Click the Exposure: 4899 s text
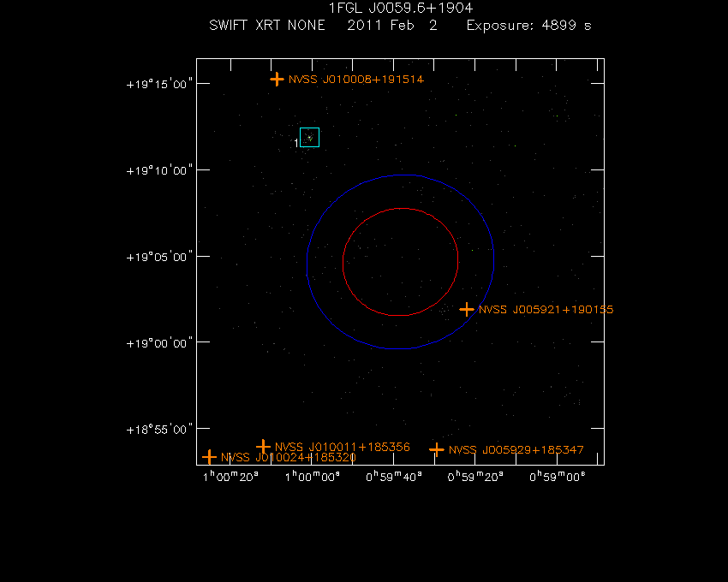Viewport: 728px width, 582px height. click(x=528, y=26)
